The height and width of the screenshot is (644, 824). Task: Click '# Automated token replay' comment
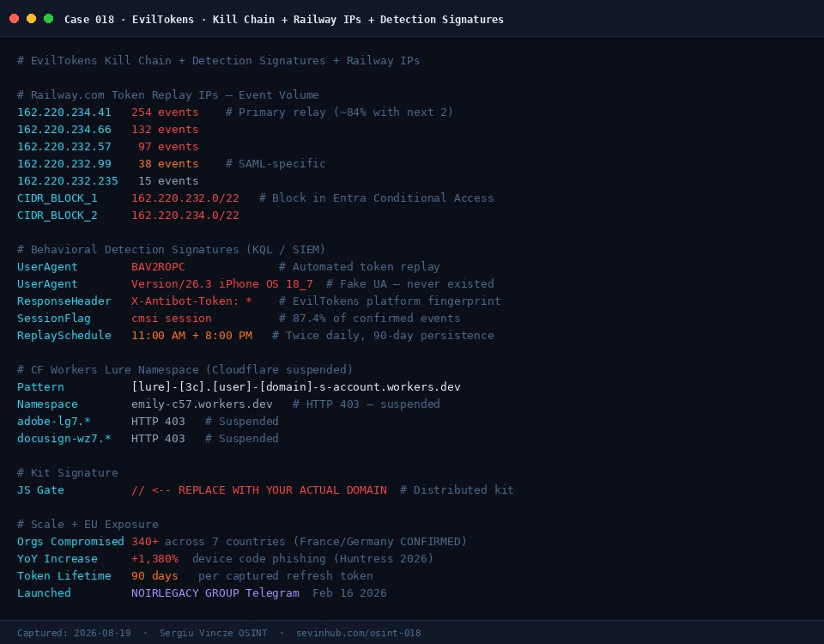coord(360,266)
